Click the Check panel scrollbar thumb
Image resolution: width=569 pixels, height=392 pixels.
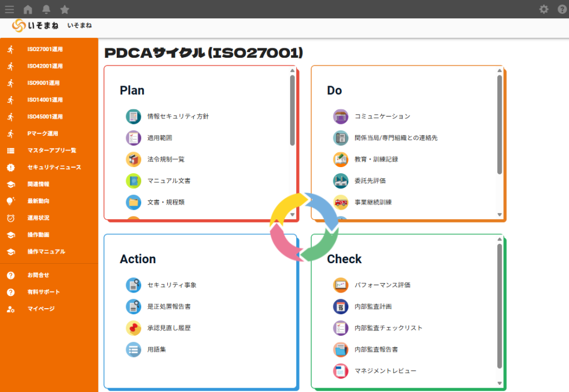coord(500,305)
